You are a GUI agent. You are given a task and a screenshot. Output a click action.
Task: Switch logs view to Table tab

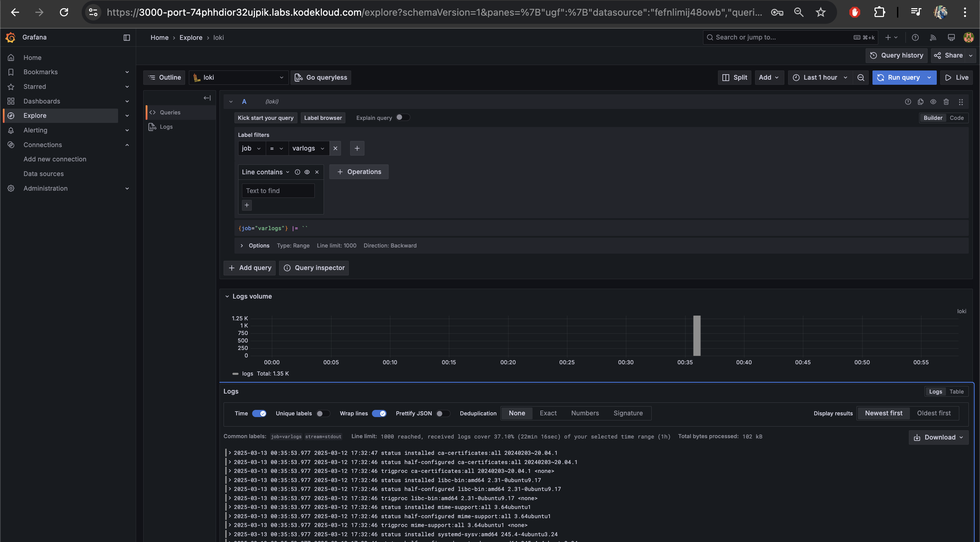coord(957,392)
